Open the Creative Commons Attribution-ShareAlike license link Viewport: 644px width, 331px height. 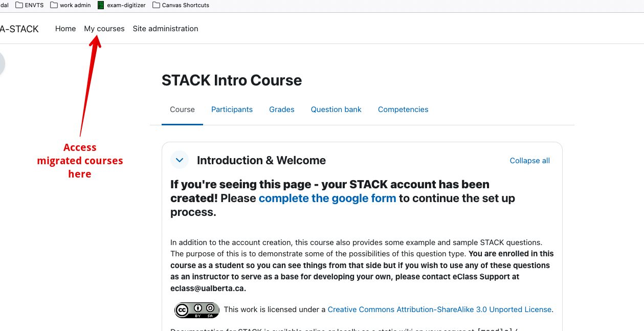tap(439, 310)
